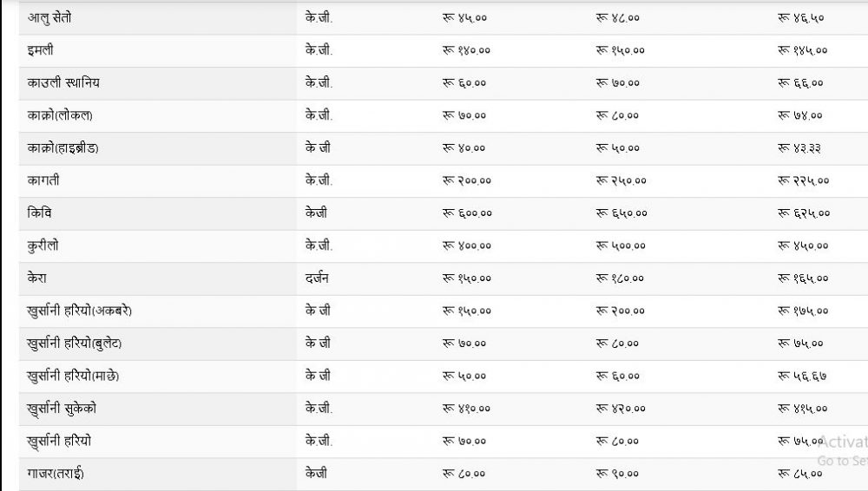Select the कुरीलो item name
The width and height of the screenshot is (868, 491).
pos(45,245)
